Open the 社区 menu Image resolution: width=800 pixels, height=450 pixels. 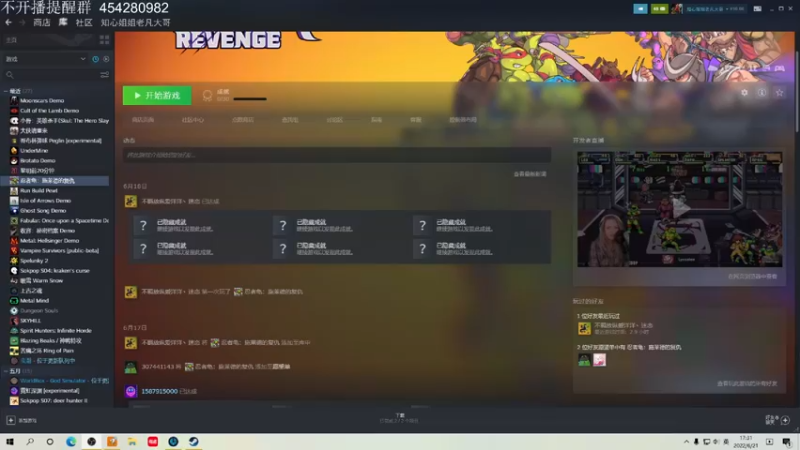click(x=84, y=22)
